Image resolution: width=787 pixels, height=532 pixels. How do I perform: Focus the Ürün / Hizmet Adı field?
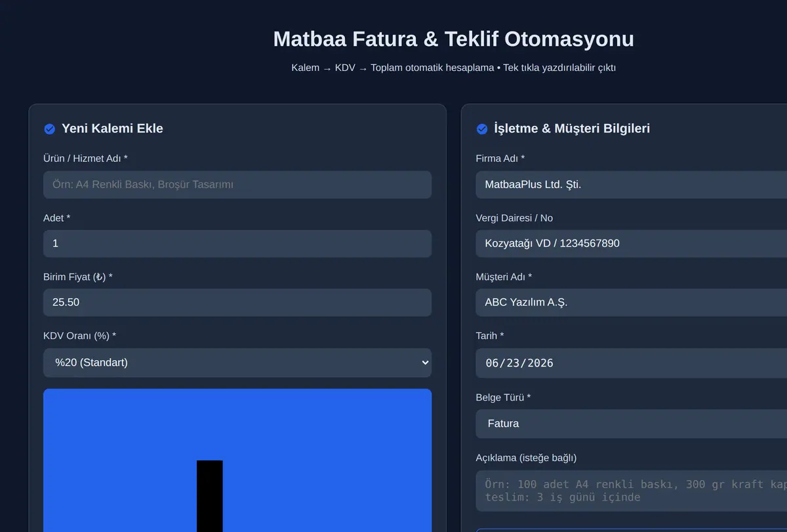pyautogui.click(x=237, y=185)
